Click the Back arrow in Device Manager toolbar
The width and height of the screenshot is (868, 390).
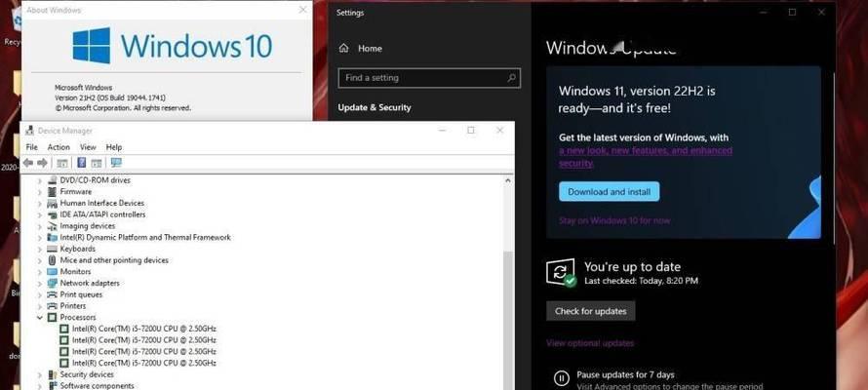click(x=27, y=163)
